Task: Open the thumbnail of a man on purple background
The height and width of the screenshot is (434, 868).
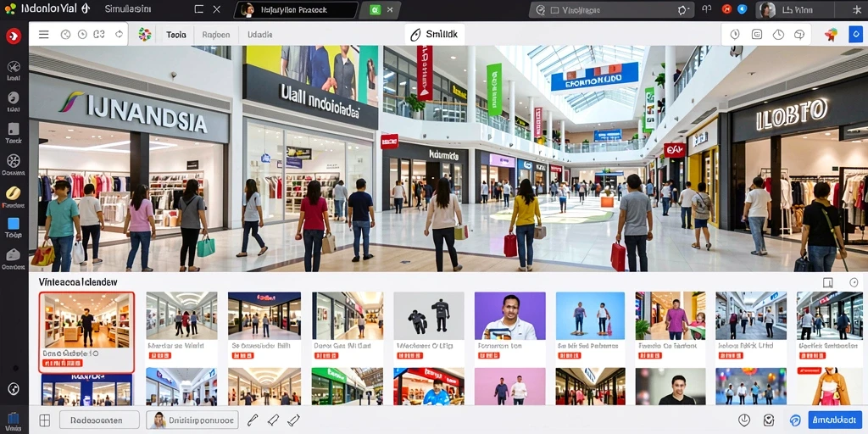Action: [509, 315]
